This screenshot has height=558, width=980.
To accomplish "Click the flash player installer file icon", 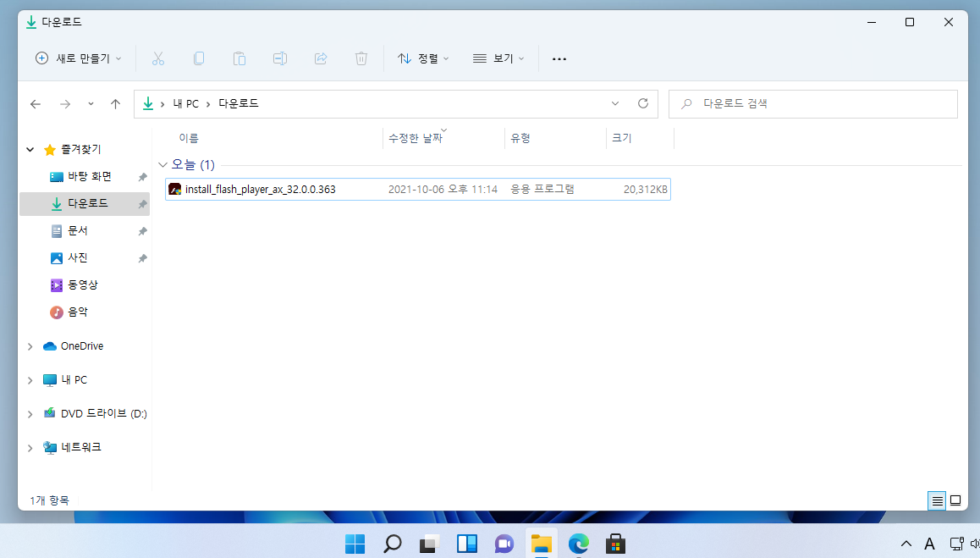I will coord(175,189).
